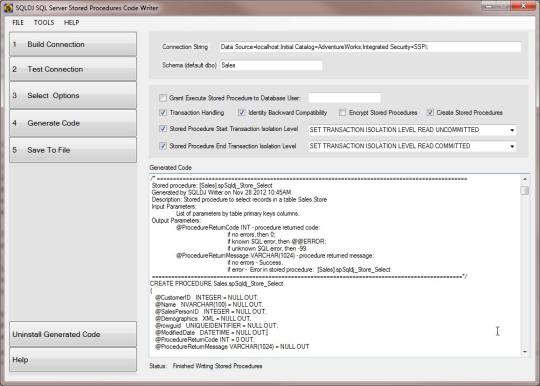540x386 pixels.
Task: Enable Grant Execute Stored Procedure to Database User
Action: tap(163, 98)
